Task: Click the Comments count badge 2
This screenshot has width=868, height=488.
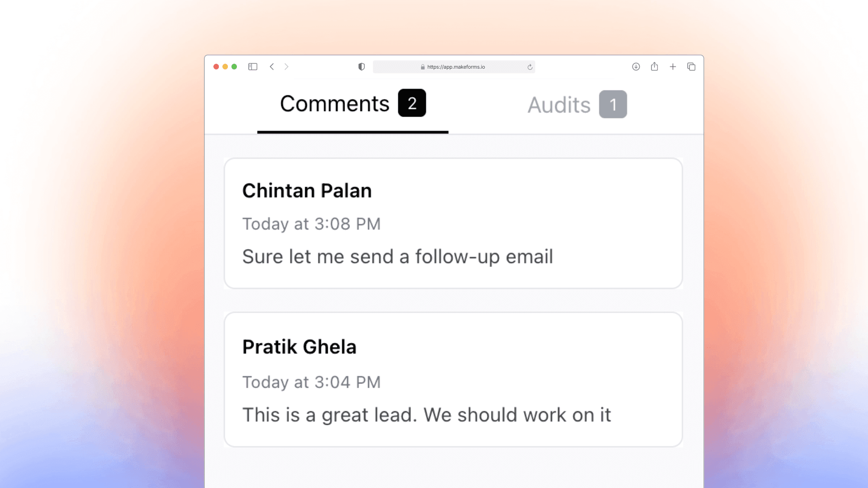Action: point(412,103)
